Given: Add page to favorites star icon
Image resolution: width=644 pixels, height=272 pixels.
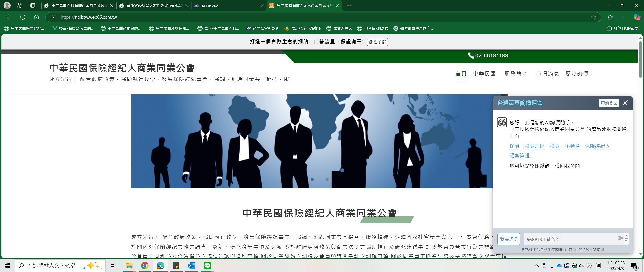Looking at the screenshot, I should (593, 17).
